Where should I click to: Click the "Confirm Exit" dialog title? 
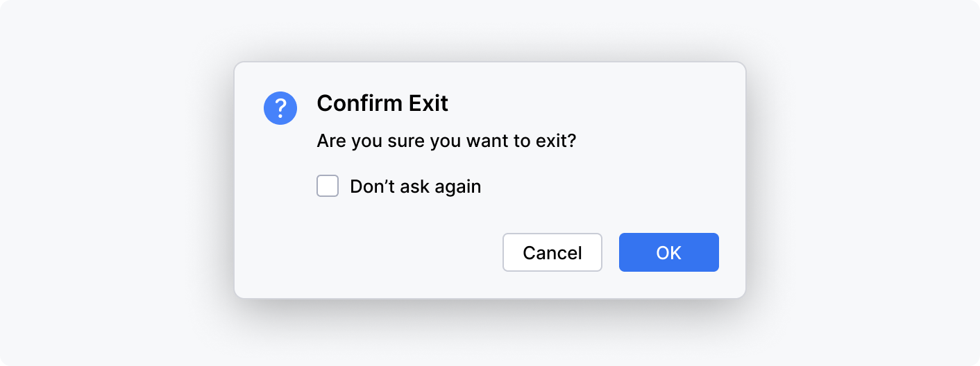(x=382, y=104)
